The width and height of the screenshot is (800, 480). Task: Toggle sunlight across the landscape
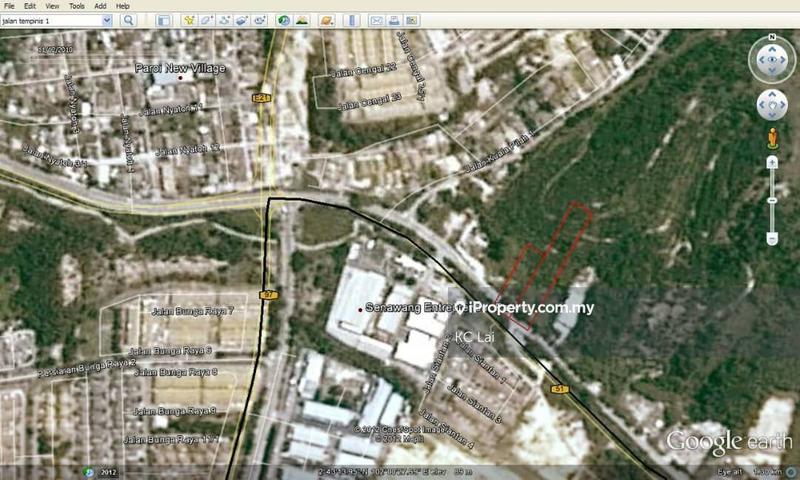tap(302, 20)
